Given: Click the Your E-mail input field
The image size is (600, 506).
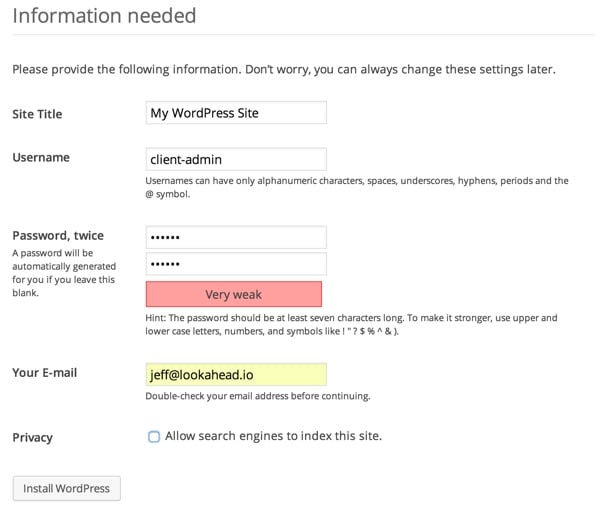Looking at the screenshot, I should pos(236,374).
